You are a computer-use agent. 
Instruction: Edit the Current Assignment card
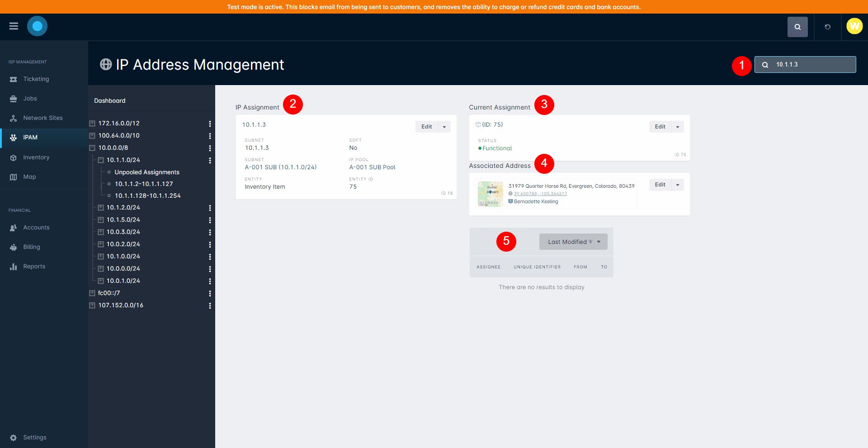[660, 127]
